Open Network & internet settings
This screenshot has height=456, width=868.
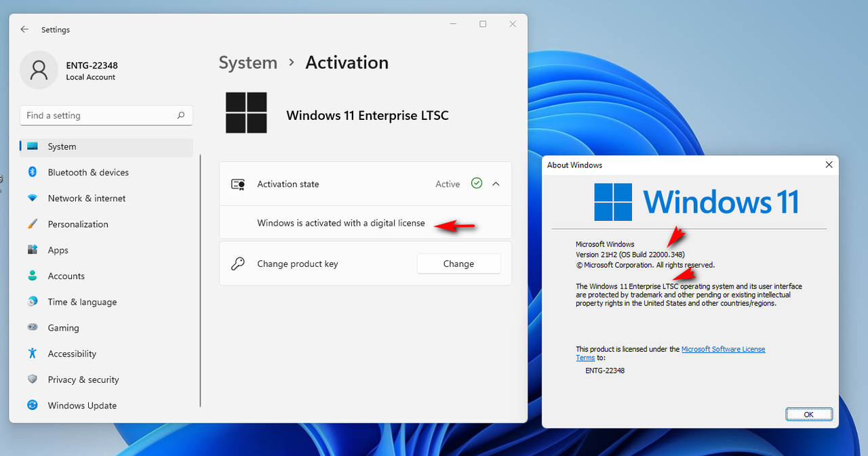tap(107, 198)
